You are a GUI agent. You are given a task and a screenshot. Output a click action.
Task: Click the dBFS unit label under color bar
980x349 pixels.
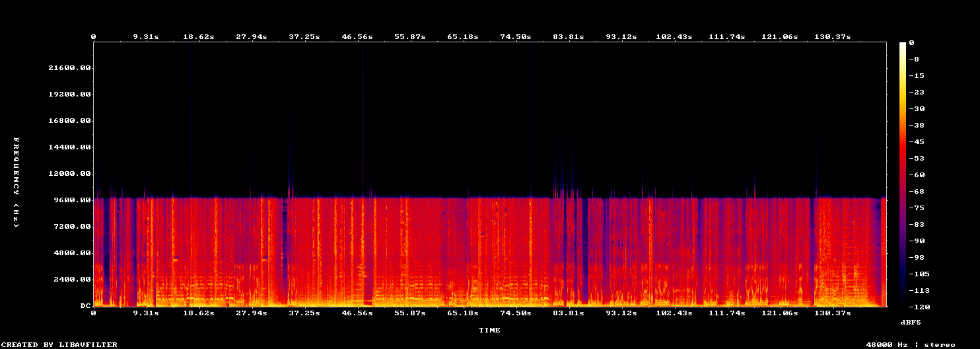coord(911,322)
